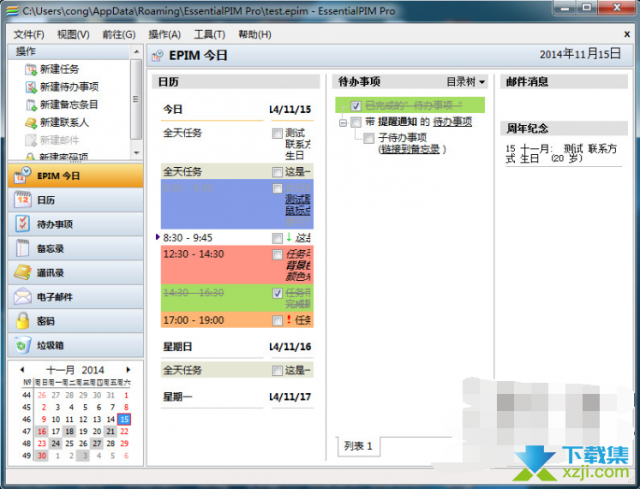The image size is (640, 489).
Task: Click the red exclamation on the 17:00 - 19:00 task
Action: (x=289, y=320)
